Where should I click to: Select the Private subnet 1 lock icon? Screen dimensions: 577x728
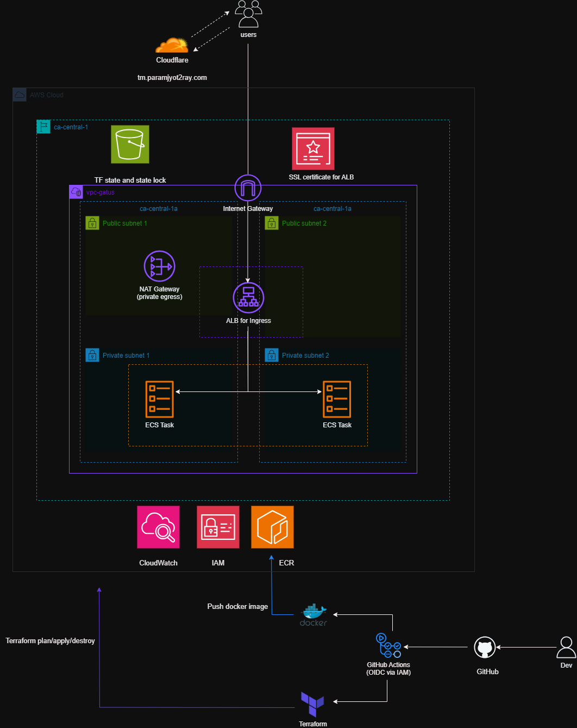(92, 355)
